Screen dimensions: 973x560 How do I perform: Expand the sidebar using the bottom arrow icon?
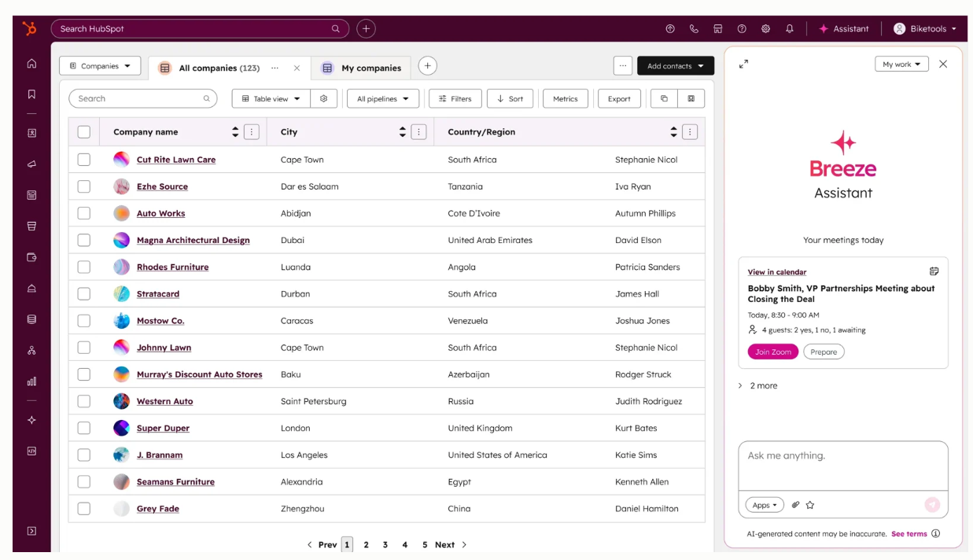(x=31, y=530)
